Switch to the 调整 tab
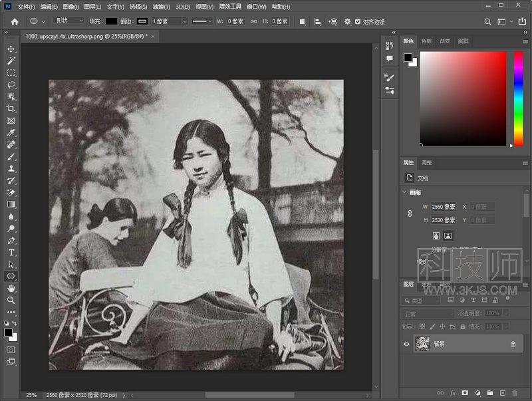This screenshot has height=401, width=532. pyautogui.click(x=426, y=162)
